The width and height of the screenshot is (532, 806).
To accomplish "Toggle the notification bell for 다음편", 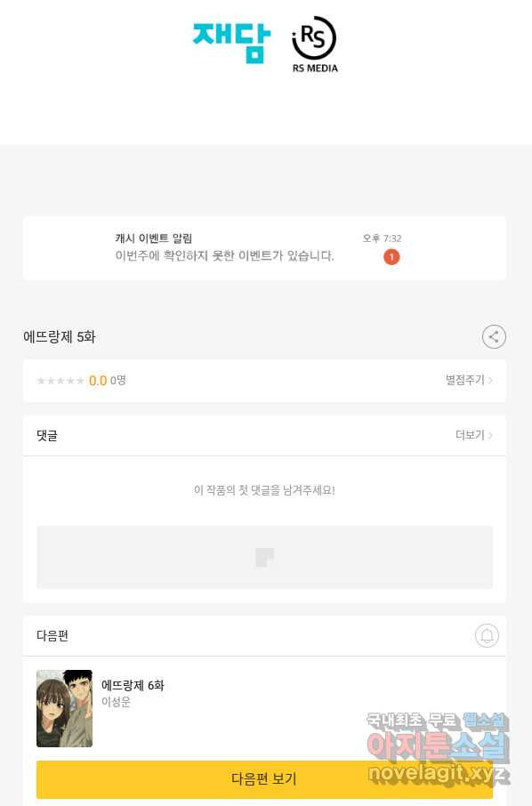I will (487, 636).
